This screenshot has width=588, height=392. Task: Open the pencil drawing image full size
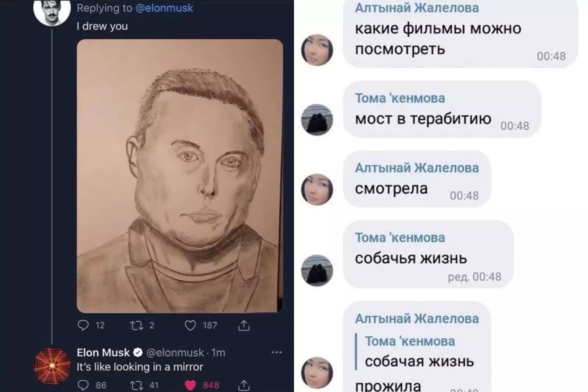pos(180,176)
